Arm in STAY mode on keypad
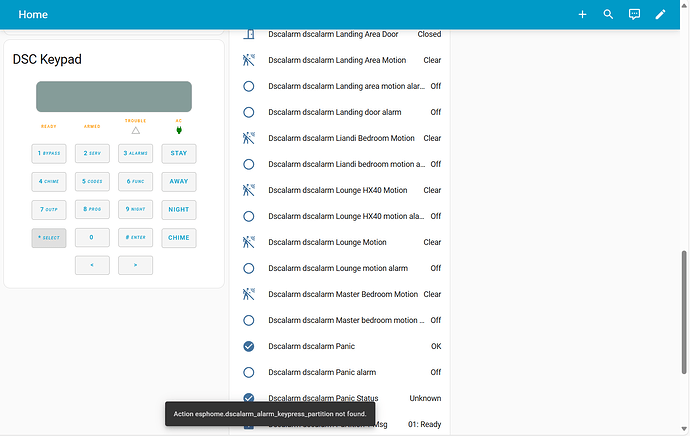 pos(179,153)
